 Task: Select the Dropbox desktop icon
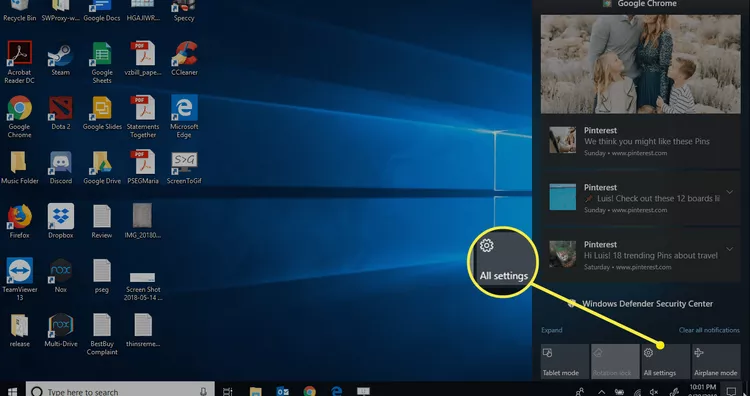point(61,221)
